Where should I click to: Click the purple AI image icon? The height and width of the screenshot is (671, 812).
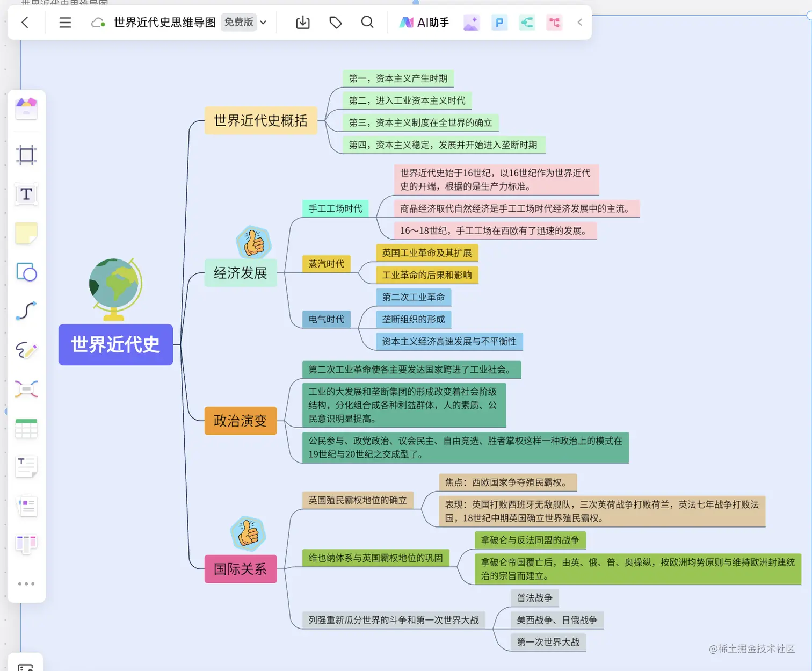(471, 23)
